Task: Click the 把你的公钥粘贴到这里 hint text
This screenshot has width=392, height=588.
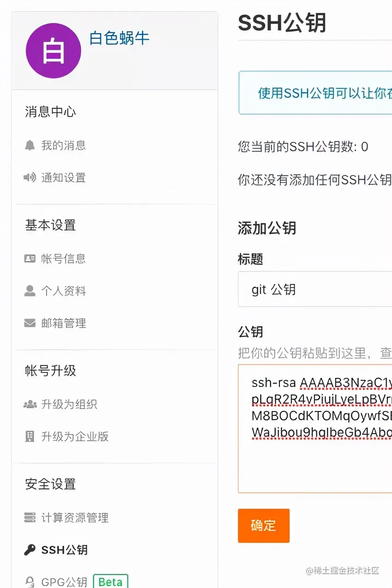Action: [x=302, y=353]
